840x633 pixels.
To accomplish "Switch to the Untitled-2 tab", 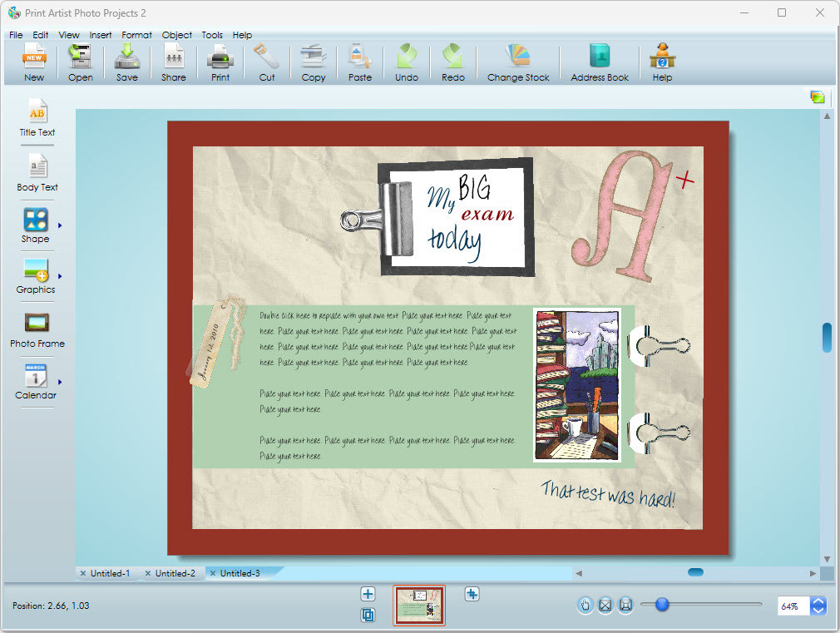I will click(175, 573).
